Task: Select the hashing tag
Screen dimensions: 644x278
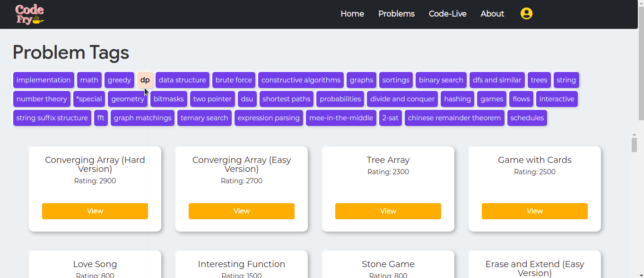Action: click(458, 99)
